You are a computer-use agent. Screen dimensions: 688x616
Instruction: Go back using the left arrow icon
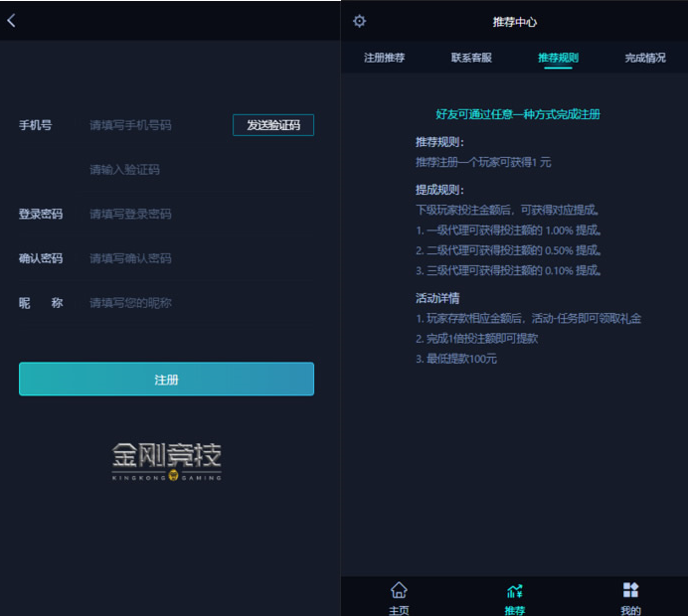[x=11, y=20]
